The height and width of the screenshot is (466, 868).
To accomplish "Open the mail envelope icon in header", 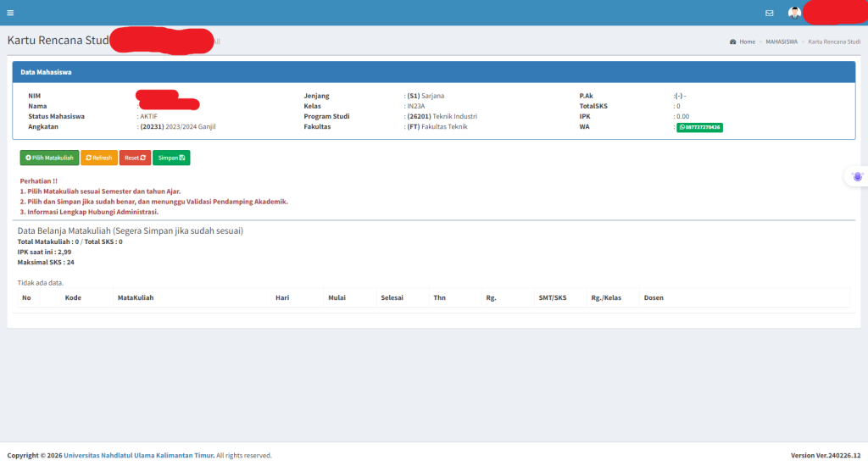I will (770, 13).
